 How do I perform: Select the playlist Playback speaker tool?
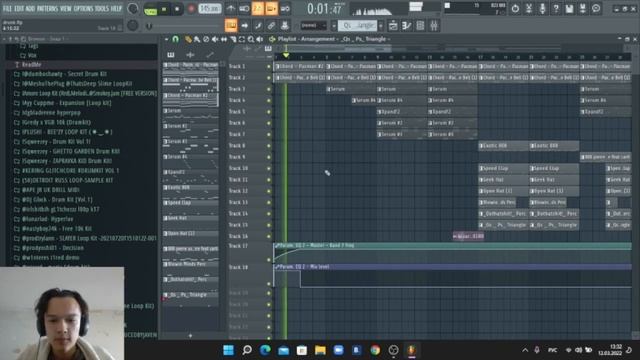260,39
